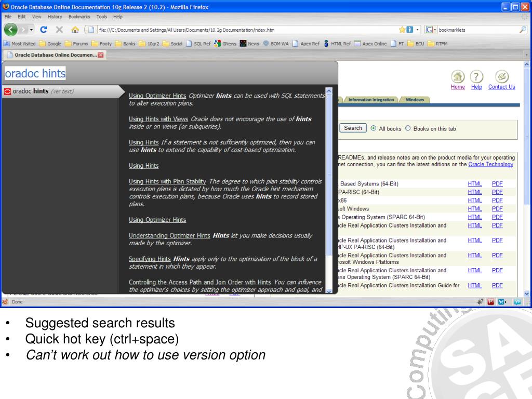532x399 pixels.
Task: Select the 'Books on this tab' radio button
Action: click(x=408, y=128)
